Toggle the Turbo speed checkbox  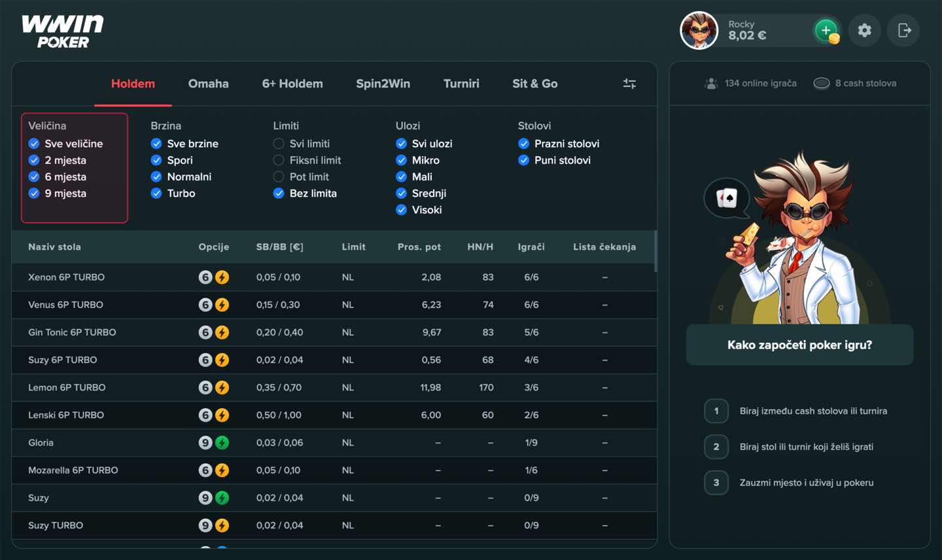156,194
